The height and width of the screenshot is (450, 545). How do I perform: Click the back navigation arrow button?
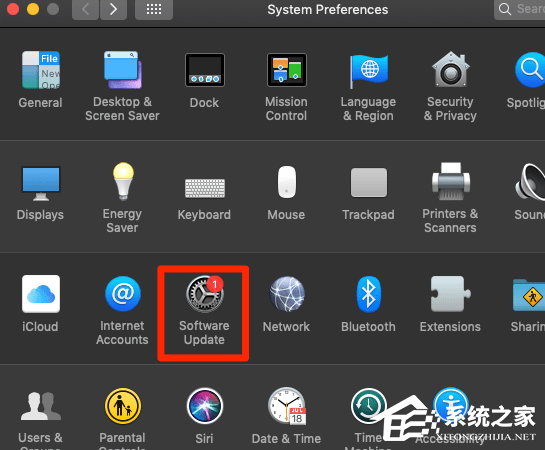tap(86, 9)
